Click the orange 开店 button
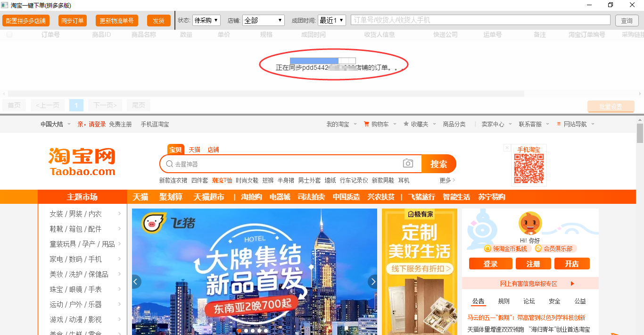This screenshot has width=644, height=335. (572, 264)
